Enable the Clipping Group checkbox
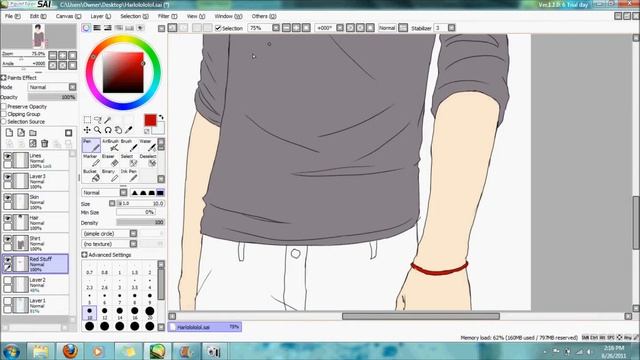Screen dimensions: 640x360 click(4, 114)
